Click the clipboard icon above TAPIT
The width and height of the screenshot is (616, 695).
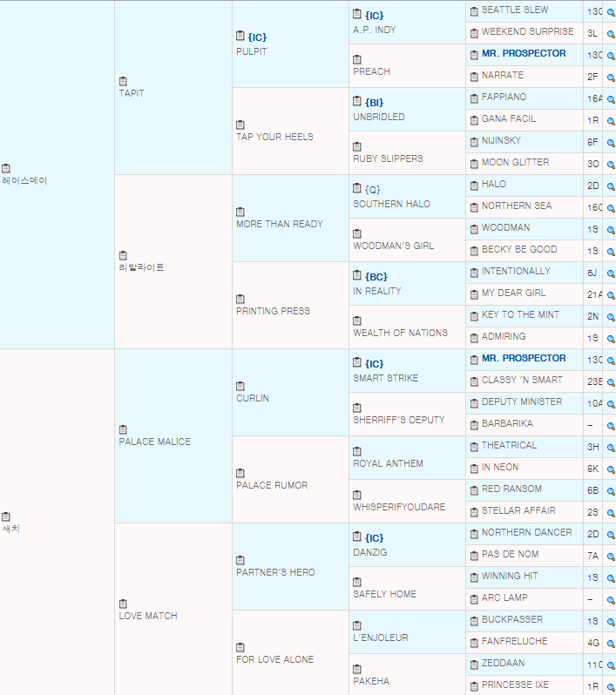coord(123,81)
